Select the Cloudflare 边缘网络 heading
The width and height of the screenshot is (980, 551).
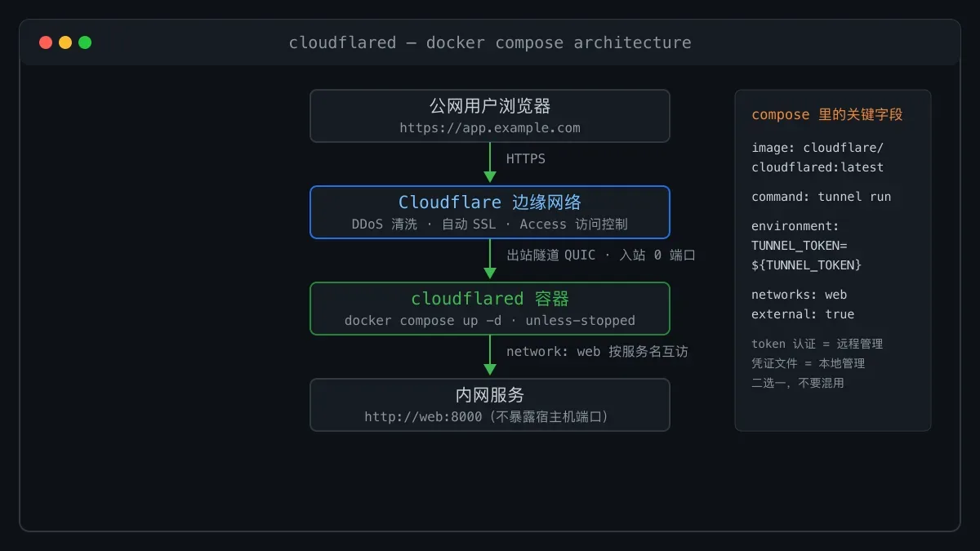[x=490, y=202]
